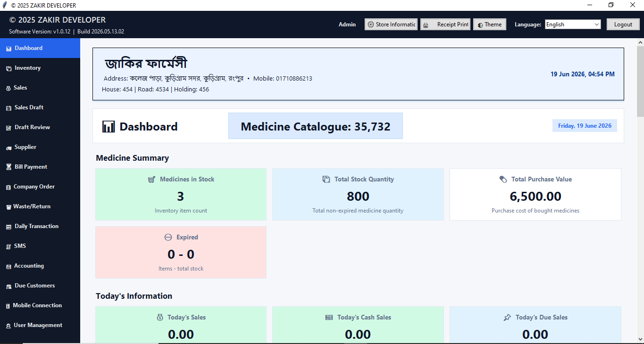Click the cash icon in Today's Cash Sales
The image size is (644, 344).
pyautogui.click(x=329, y=318)
